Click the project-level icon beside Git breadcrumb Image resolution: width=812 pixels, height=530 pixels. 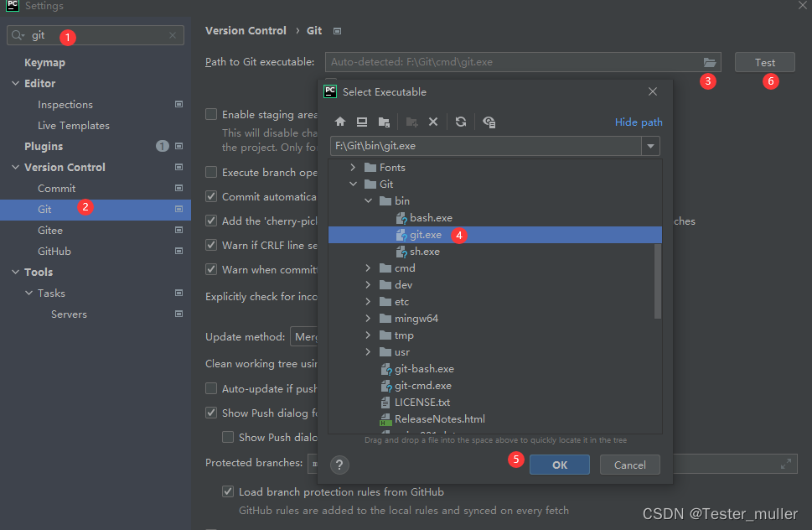[x=337, y=31]
